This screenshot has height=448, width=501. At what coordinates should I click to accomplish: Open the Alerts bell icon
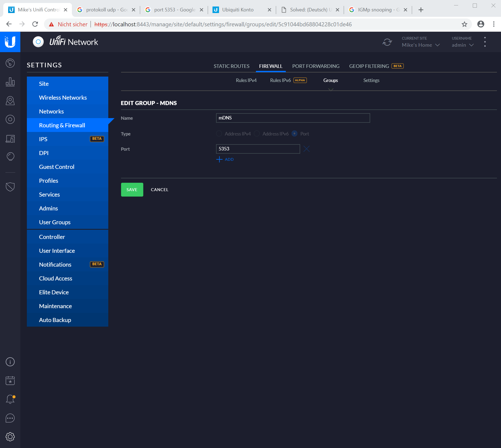[x=10, y=399]
